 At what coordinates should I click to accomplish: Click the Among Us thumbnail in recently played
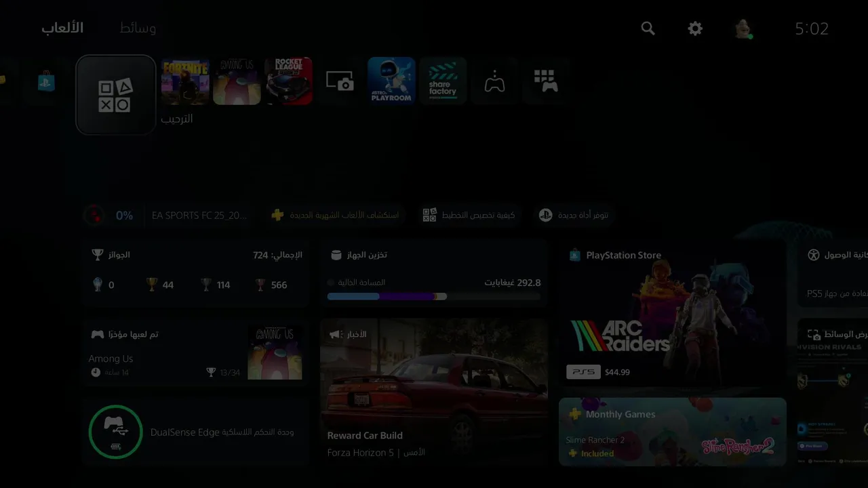pos(275,352)
